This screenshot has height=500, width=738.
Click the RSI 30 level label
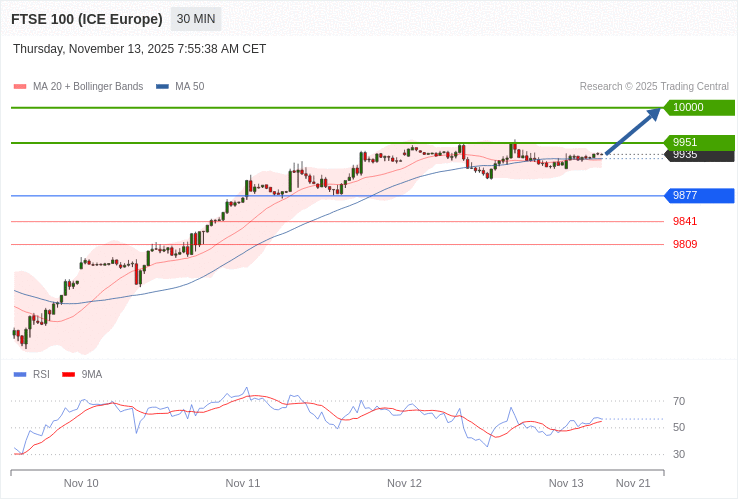coord(679,454)
